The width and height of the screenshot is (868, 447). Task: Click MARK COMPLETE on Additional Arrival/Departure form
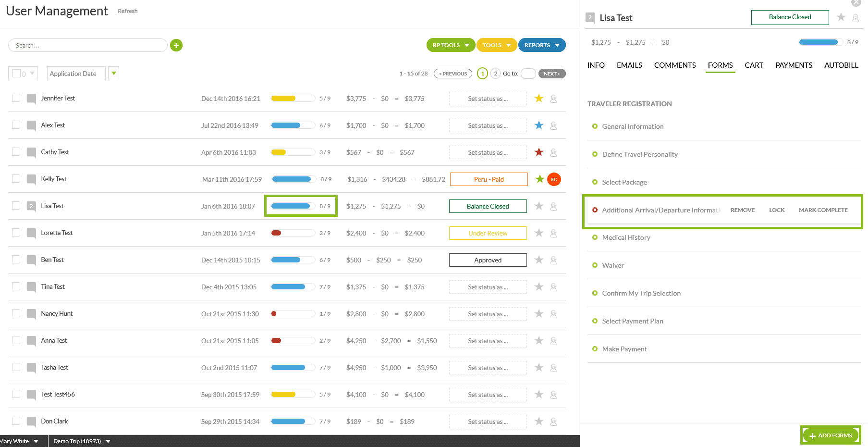coord(823,210)
